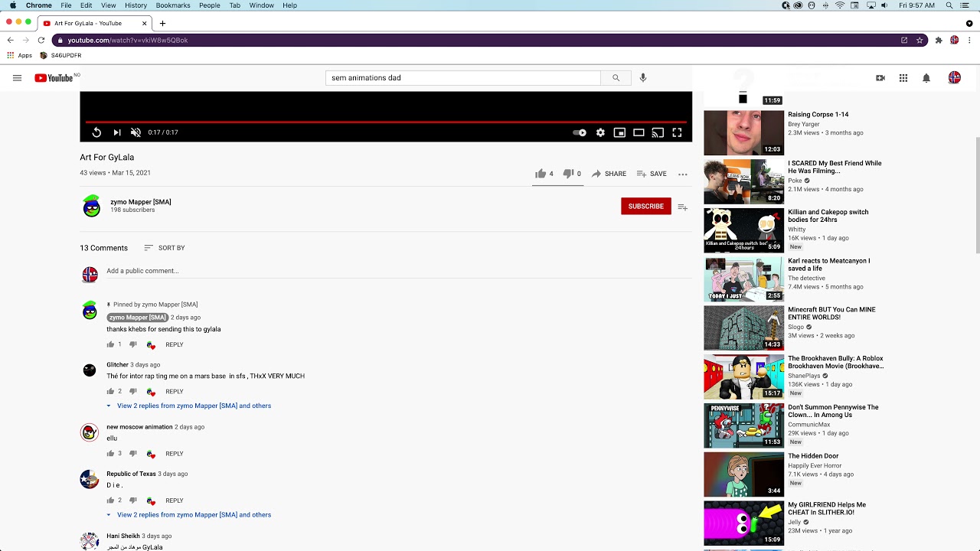
Task: Open the Chrome three-dot menu
Action: tap(969, 40)
